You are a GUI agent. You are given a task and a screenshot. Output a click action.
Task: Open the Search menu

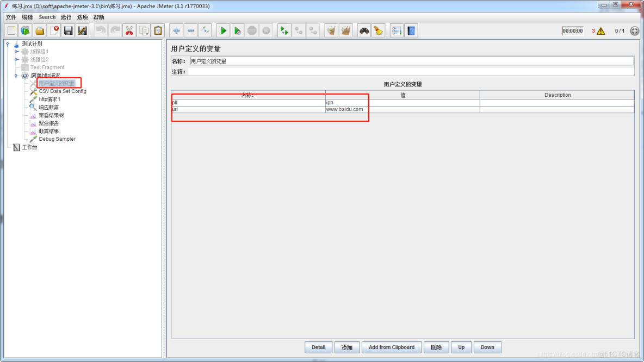pyautogui.click(x=47, y=17)
